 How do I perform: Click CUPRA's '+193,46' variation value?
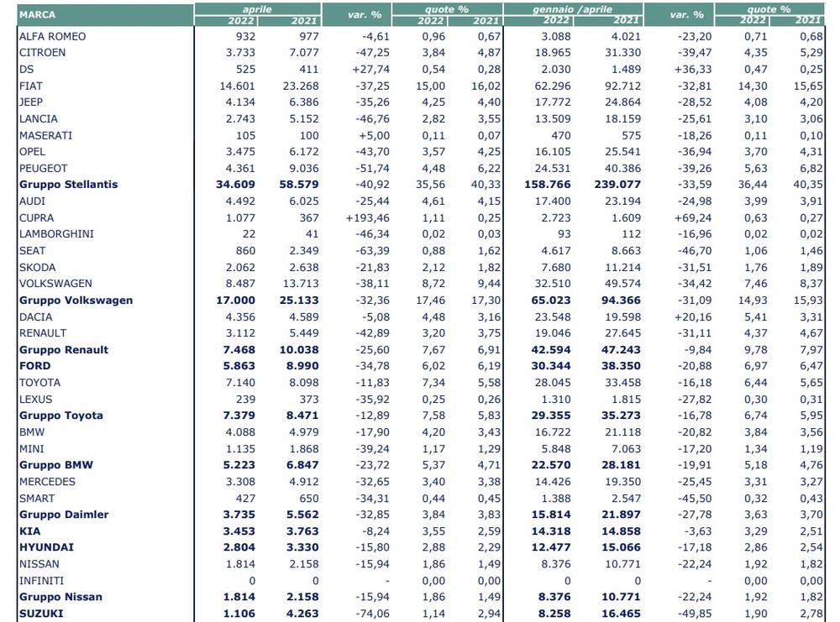coord(368,218)
